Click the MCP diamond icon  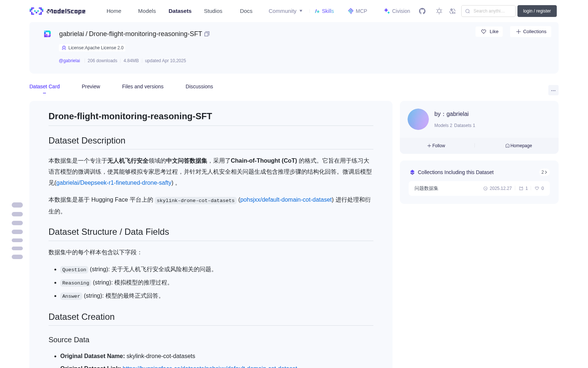(x=351, y=11)
